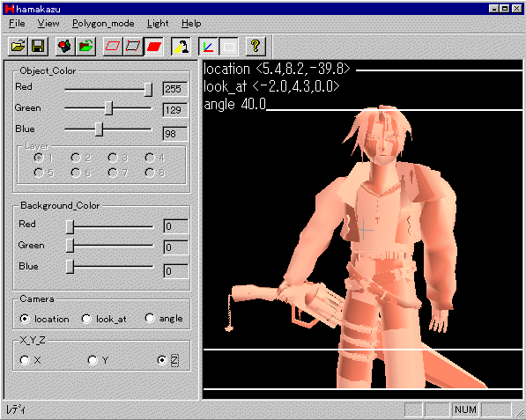Select the vertex-edged wireframe polygon icon
Image resolution: width=526 pixels, height=420 pixels.
coord(133,46)
